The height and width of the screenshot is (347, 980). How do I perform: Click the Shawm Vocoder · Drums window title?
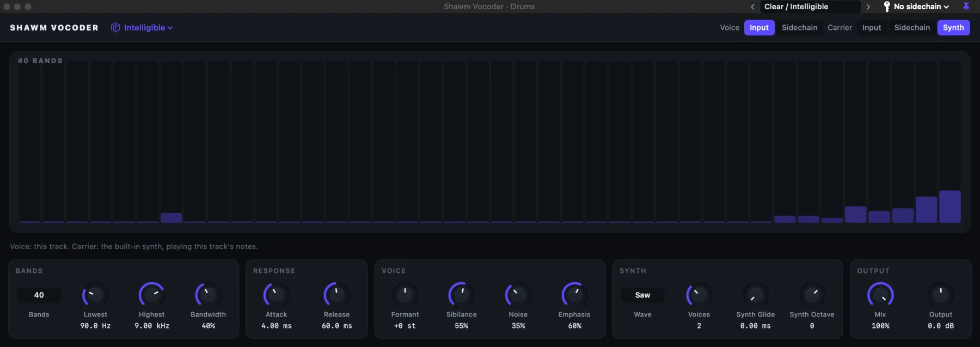[489, 7]
